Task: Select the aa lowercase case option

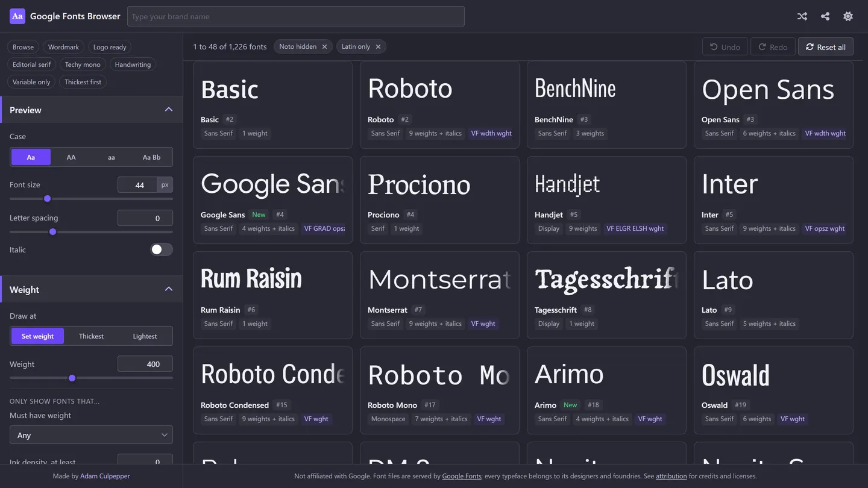Action: tap(112, 157)
